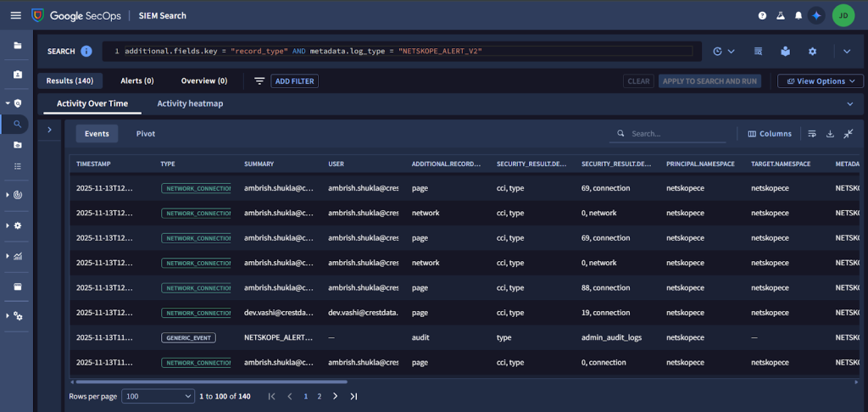Image resolution: width=868 pixels, height=412 pixels.
Task: Open the Rows per page dropdown
Action: point(158,397)
